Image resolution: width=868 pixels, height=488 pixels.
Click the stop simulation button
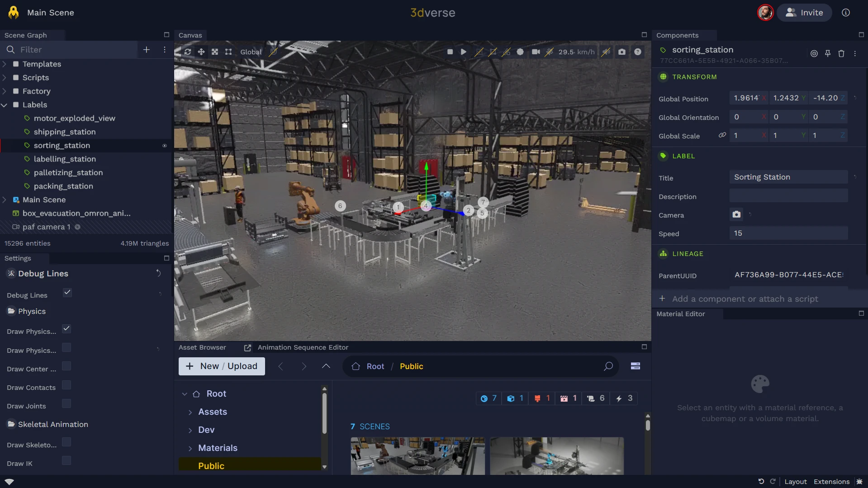pos(450,52)
